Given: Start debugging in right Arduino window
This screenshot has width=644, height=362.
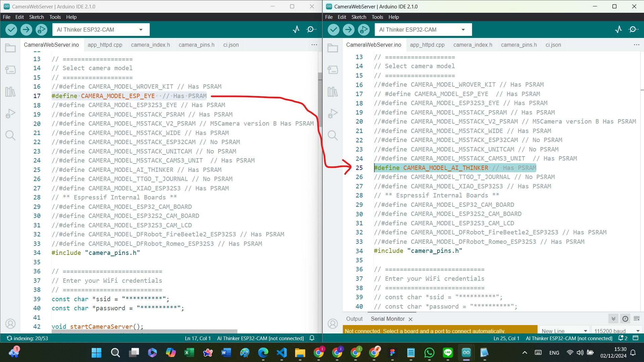Looking at the screenshot, I should click(x=364, y=30).
